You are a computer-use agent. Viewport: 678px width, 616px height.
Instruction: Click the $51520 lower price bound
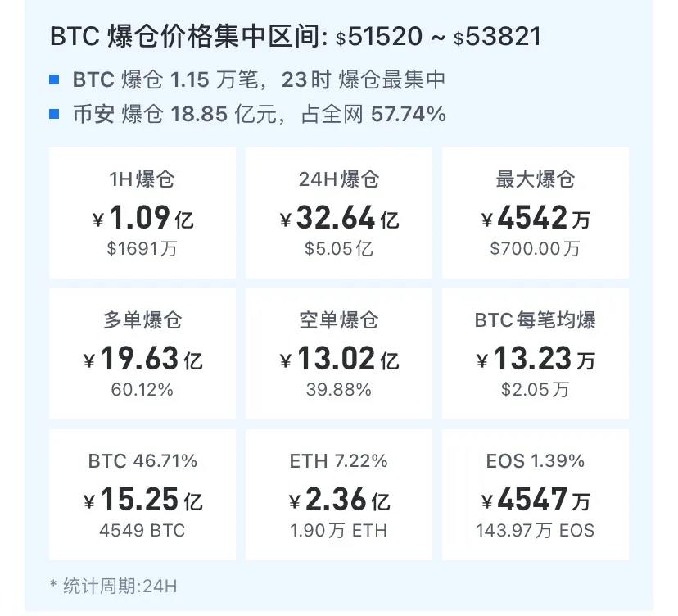[x=380, y=37]
